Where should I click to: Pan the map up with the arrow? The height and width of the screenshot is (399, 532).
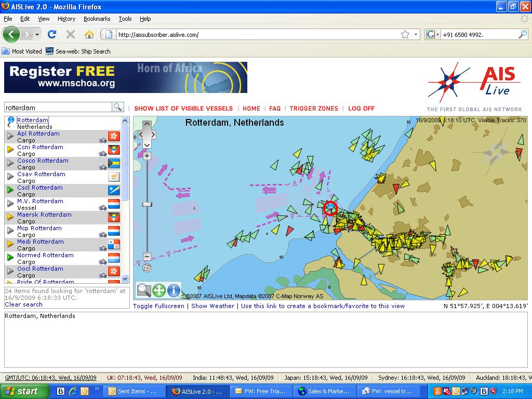147,125
